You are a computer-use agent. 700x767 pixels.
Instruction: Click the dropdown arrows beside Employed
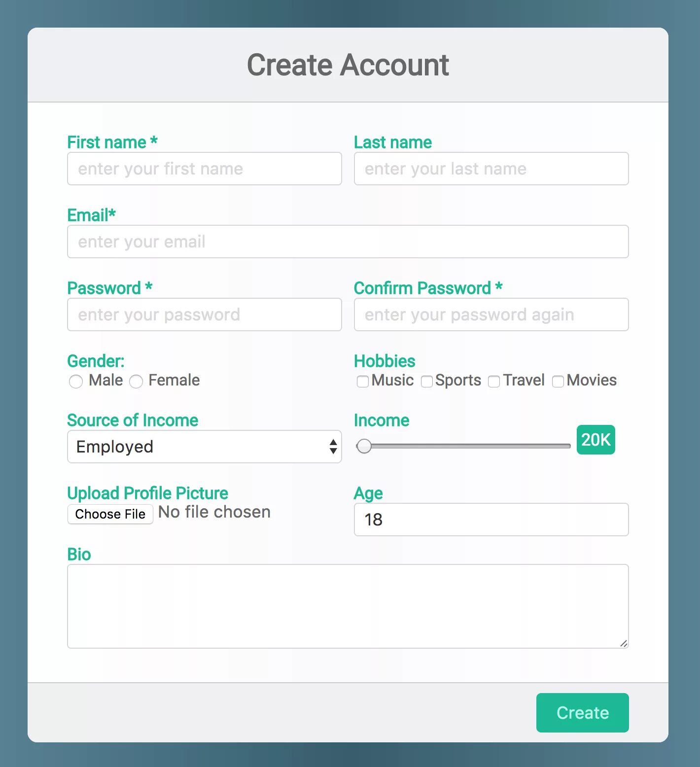[x=333, y=447]
